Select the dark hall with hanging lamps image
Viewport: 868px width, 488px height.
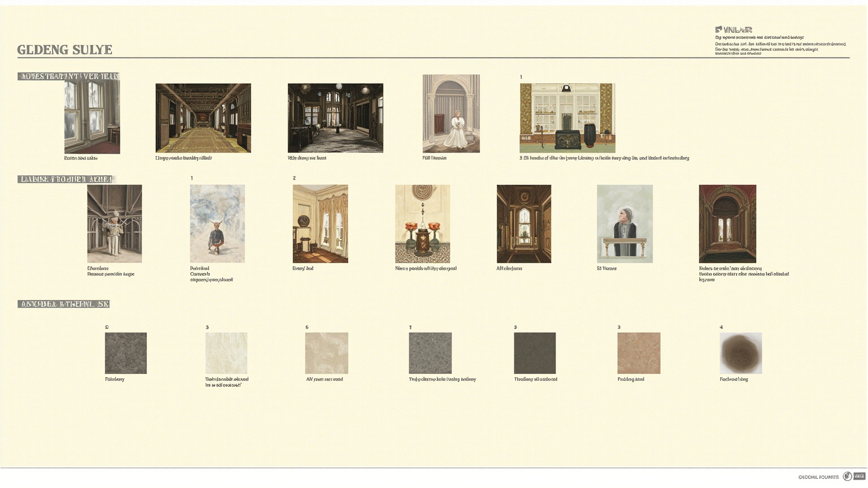pyautogui.click(x=335, y=118)
